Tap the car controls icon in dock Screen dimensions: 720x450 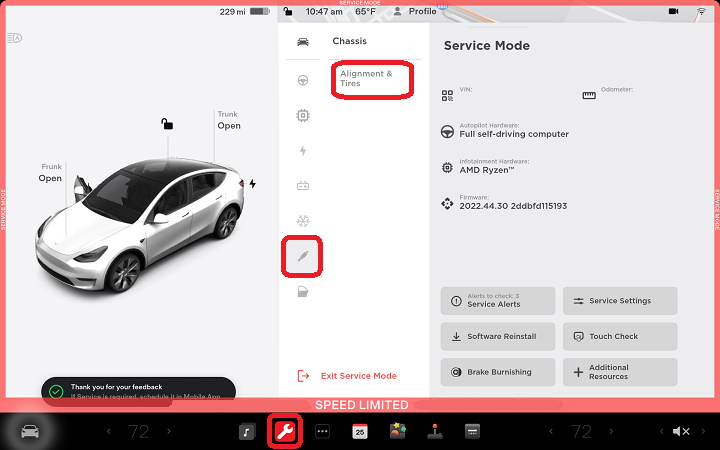click(x=31, y=431)
